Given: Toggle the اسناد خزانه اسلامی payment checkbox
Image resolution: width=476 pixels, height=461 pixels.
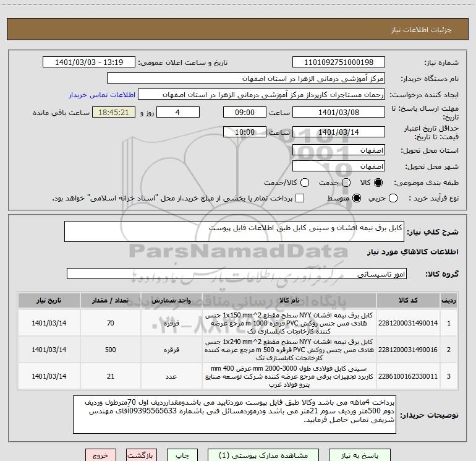Looking at the screenshot, I should pyautogui.click(x=300, y=198).
